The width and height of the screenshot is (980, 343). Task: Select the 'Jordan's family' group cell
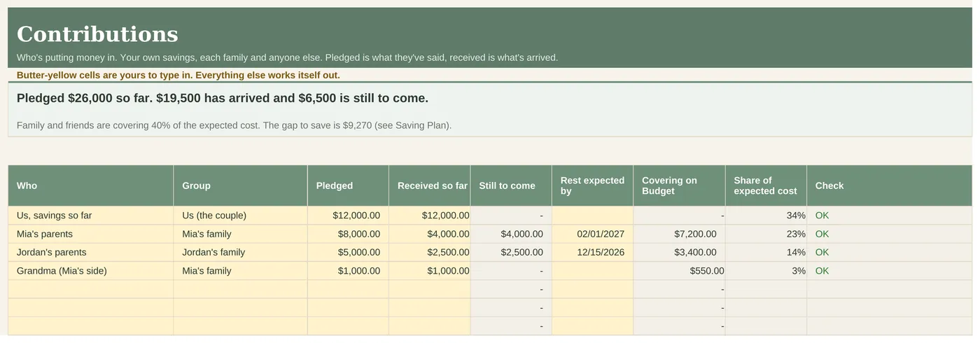pyautogui.click(x=240, y=252)
